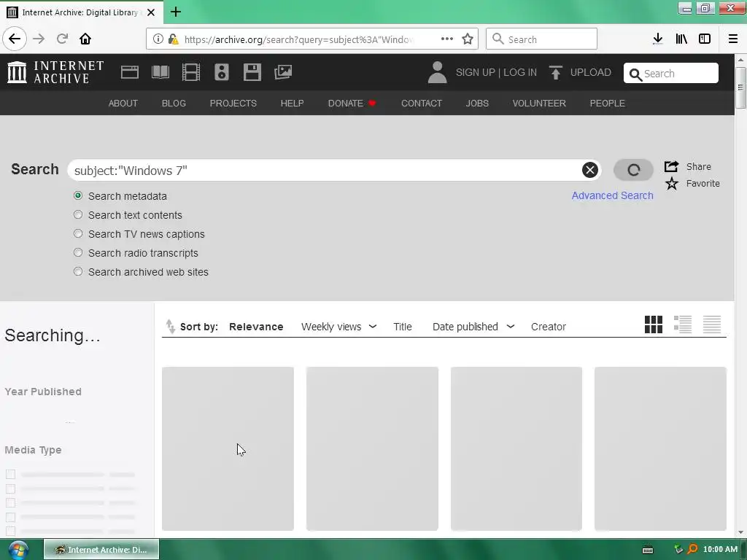747x560 pixels.
Task: Select Search metadata radio button
Action: [x=78, y=195]
